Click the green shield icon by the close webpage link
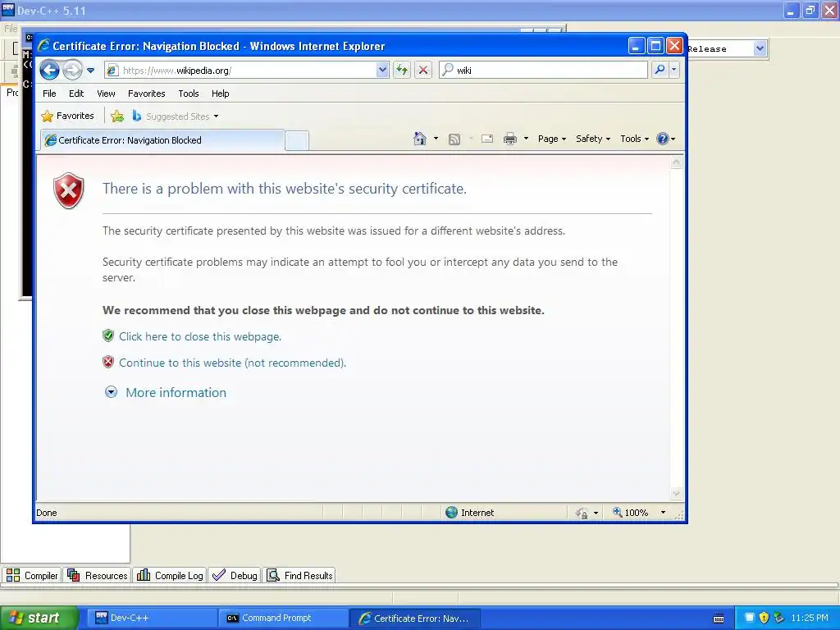 click(108, 336)
